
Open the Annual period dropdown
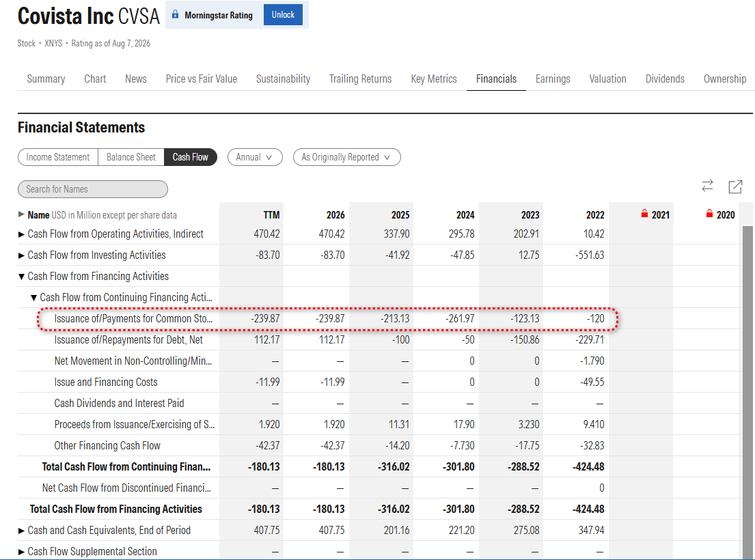pos(255,157)
